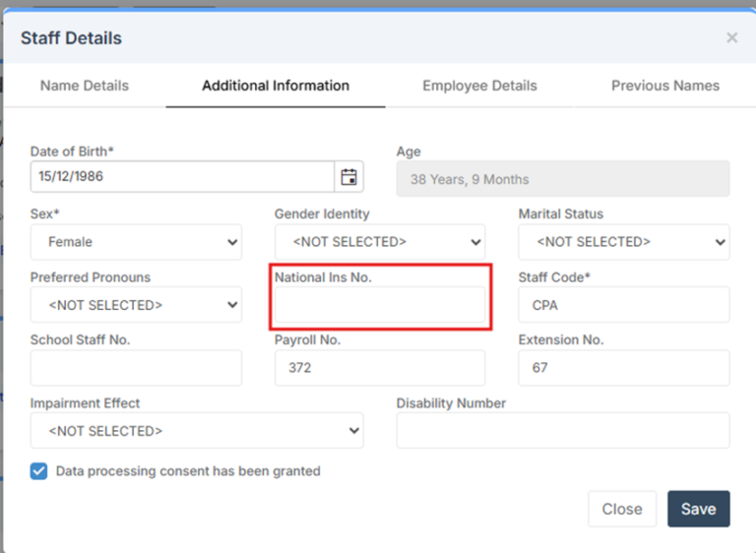Select the Additional Information tab
This screenshot has width=756, height=553.
tap(276, 86)
